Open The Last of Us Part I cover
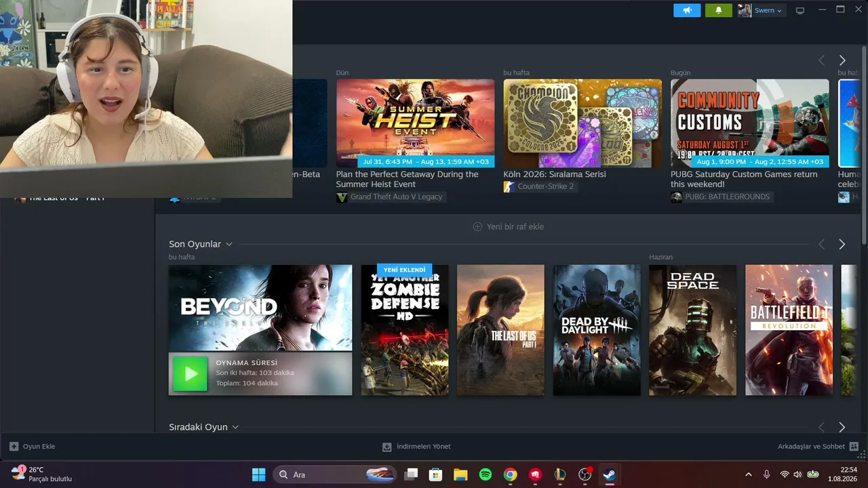 (500, 330)
